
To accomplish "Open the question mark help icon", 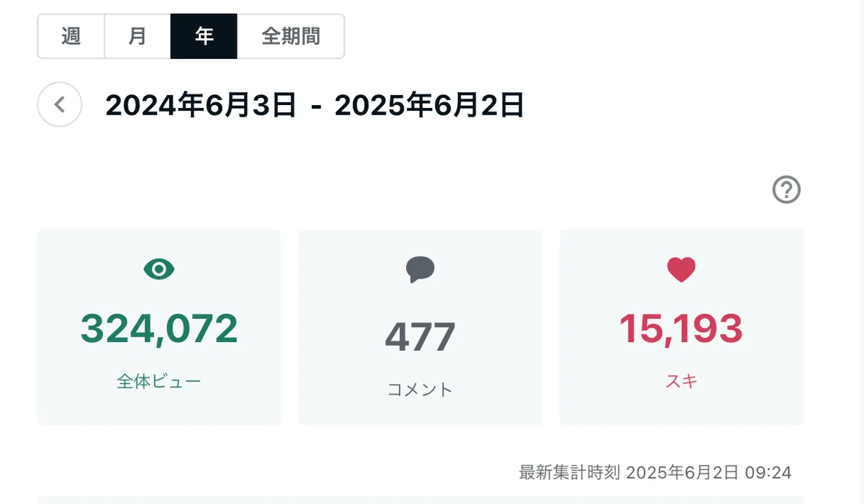I will pos(786,190).
